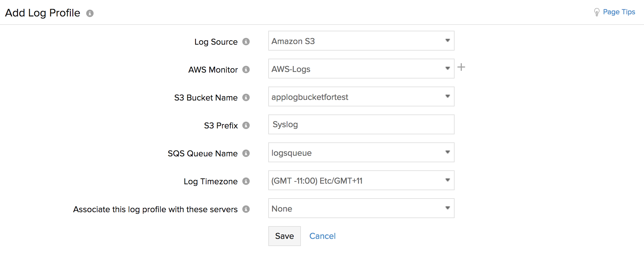Open the Page Tips link
The image size is (644, 255).
[x=619, y=12]
